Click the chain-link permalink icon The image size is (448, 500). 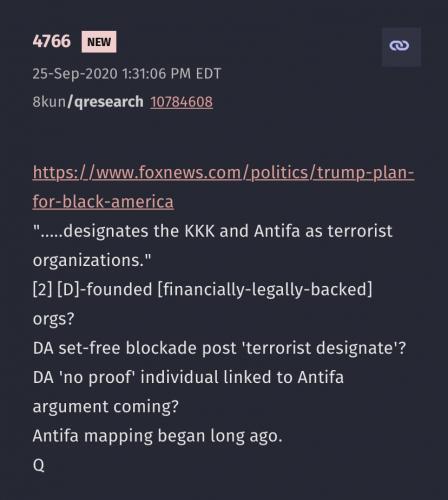pos(401,46)
